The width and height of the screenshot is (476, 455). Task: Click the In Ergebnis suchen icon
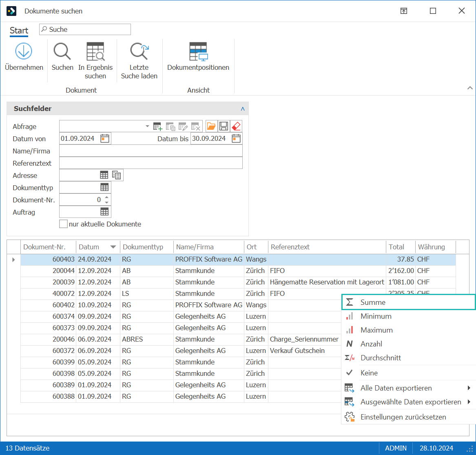pos(95,51)
